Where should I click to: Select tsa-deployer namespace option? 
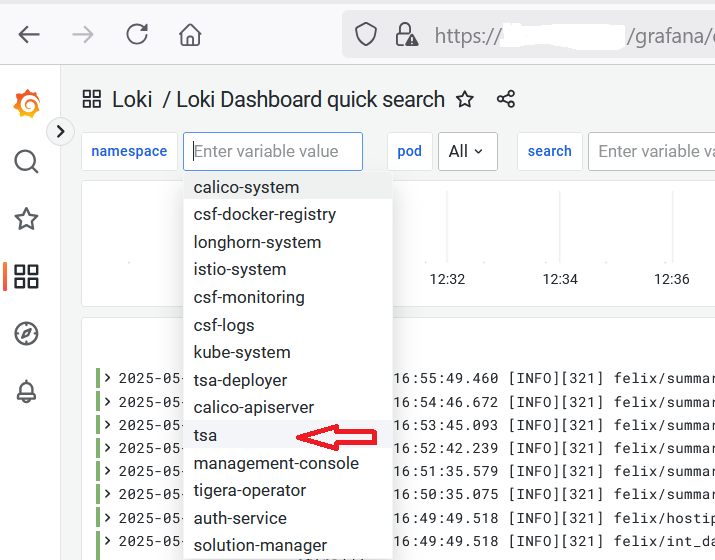(x=288, y=380)
